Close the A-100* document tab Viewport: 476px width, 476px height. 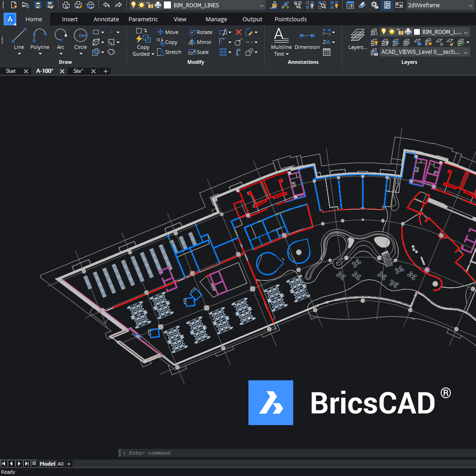pyautogui.click(x=62, y=71)
